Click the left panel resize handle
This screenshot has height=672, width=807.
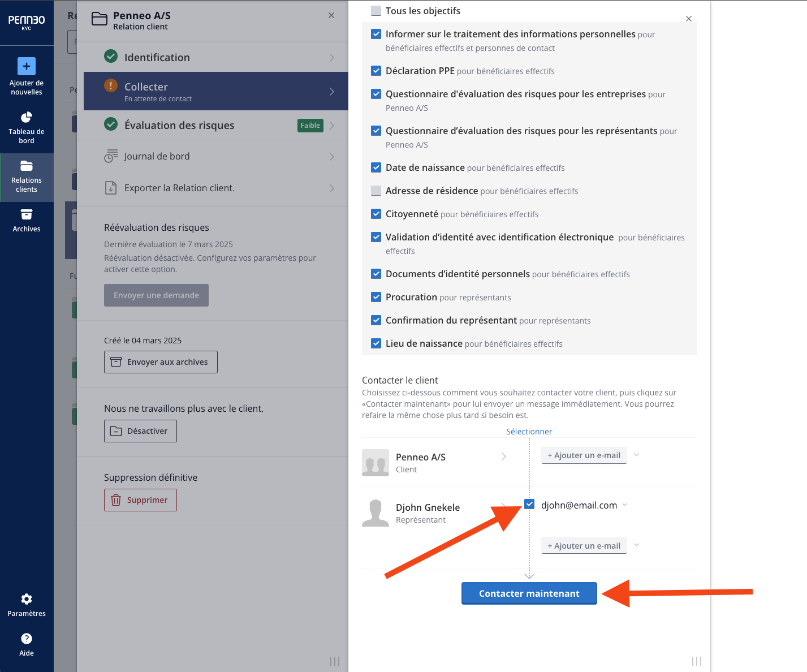coord(335,661)
